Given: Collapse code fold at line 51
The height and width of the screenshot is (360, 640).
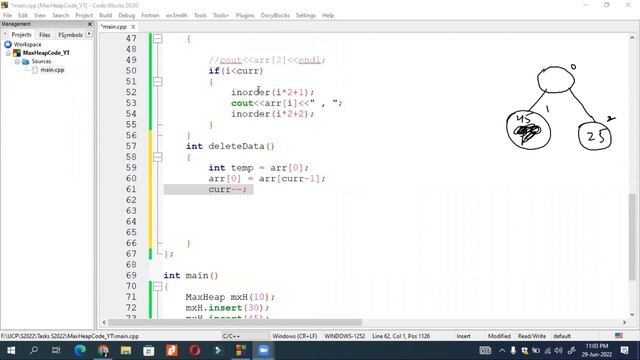Looking at the screenshot, I should click(158, 82).
